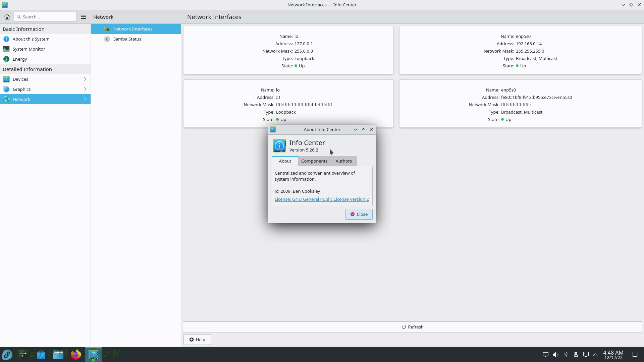Click the About this System info icon
The height and width of the screenshot is (362, 644).
[x=6, y=39]
